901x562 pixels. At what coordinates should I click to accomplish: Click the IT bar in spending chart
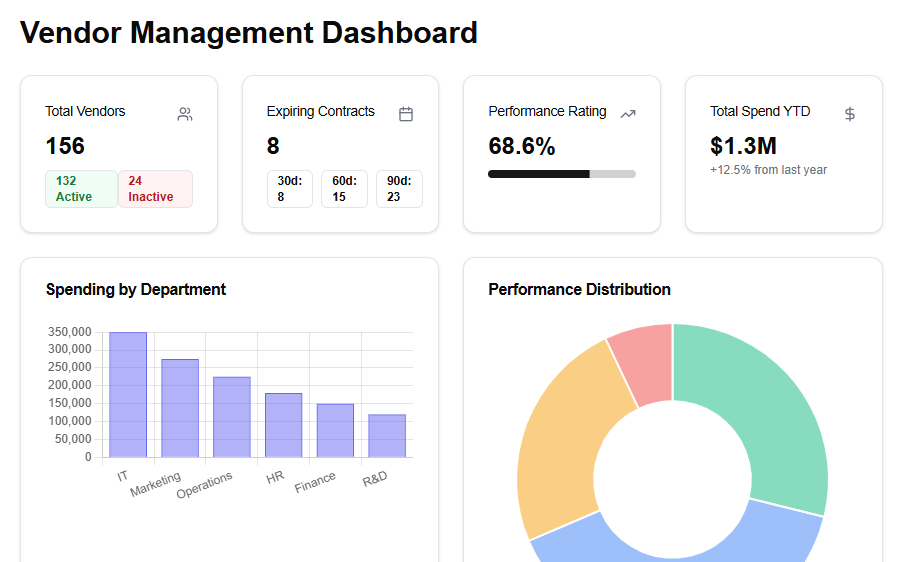128,395
